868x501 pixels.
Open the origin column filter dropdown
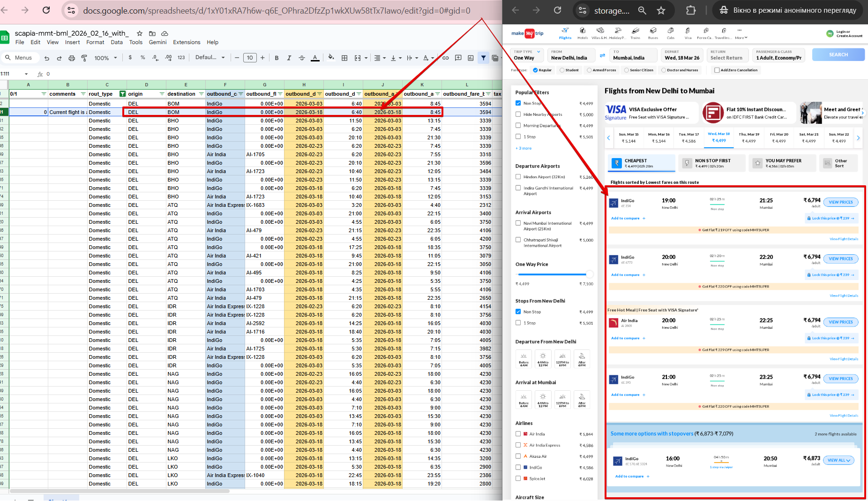162,94
